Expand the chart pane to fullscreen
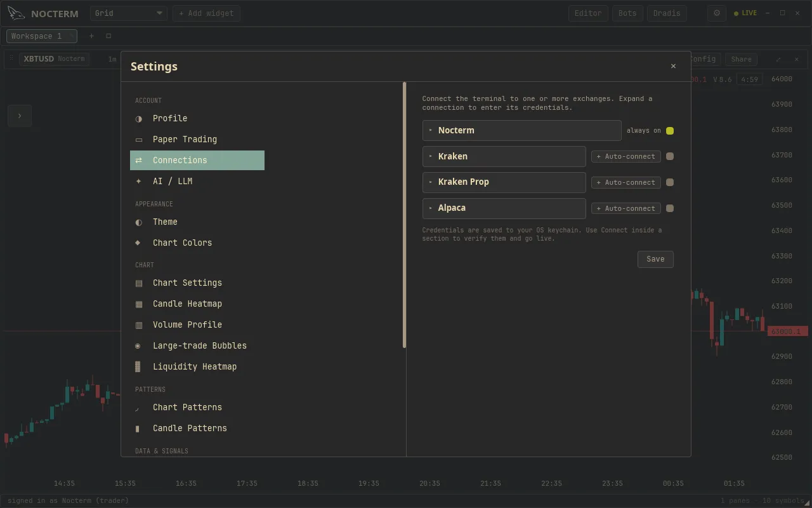The height and width of the screenshot is (508, 812). coord(778,59)
